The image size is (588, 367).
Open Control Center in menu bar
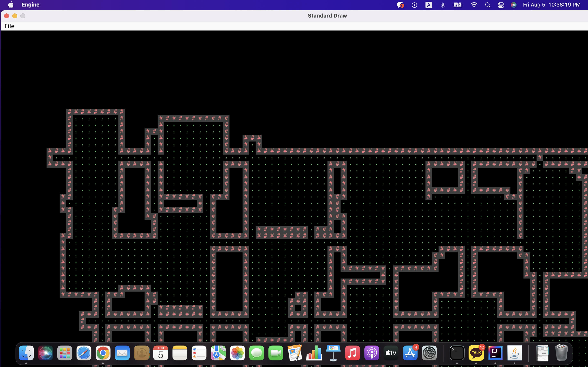501,5
